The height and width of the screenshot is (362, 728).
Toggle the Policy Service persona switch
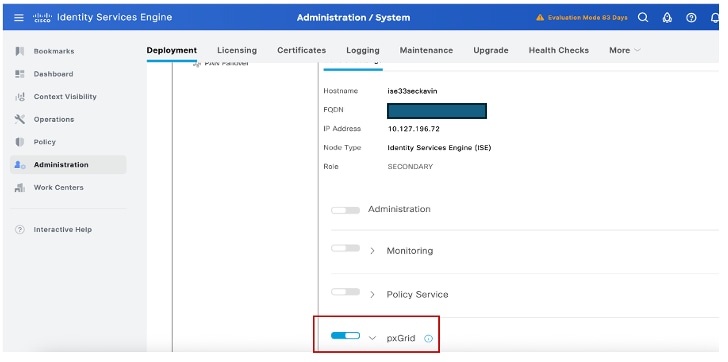[x=345, y=292]
